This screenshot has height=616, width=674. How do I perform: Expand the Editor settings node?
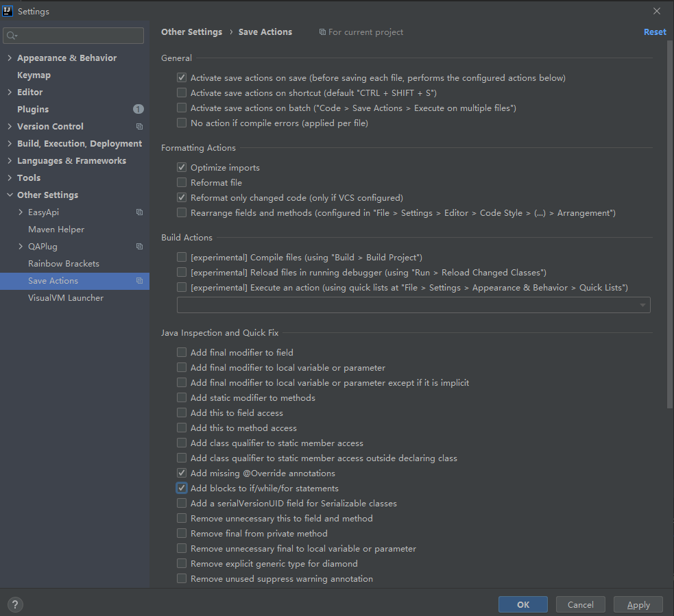pos(10,92)
